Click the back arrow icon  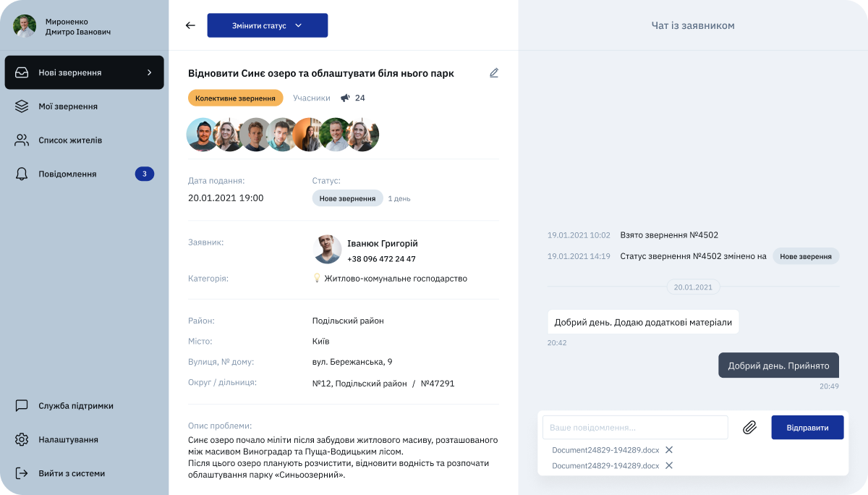click(x=190, y=25)
